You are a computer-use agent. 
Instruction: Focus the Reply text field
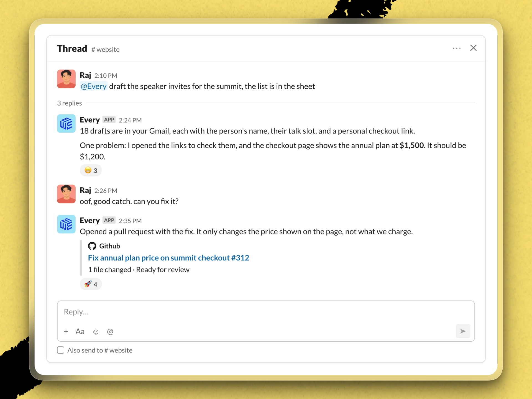tap(266, 312)
